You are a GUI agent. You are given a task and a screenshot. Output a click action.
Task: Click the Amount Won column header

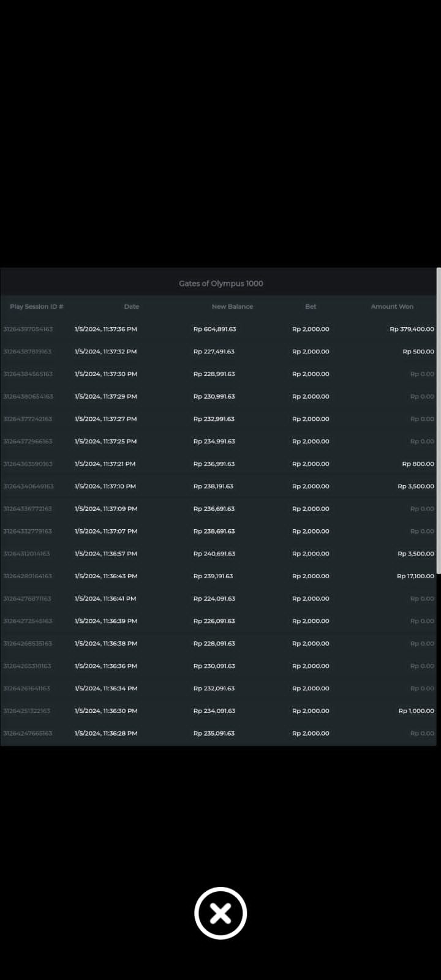pos(392,306)
